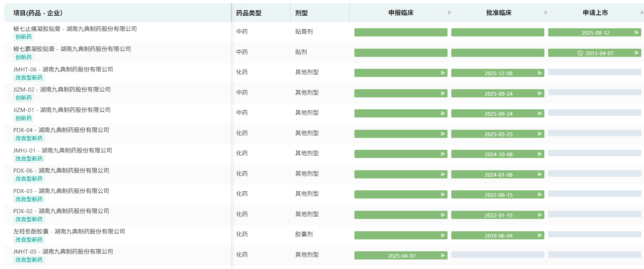Expand the arrow next to 申报临床 header
The height and width of the screenshot is (269, 644).
pos(450,13)
